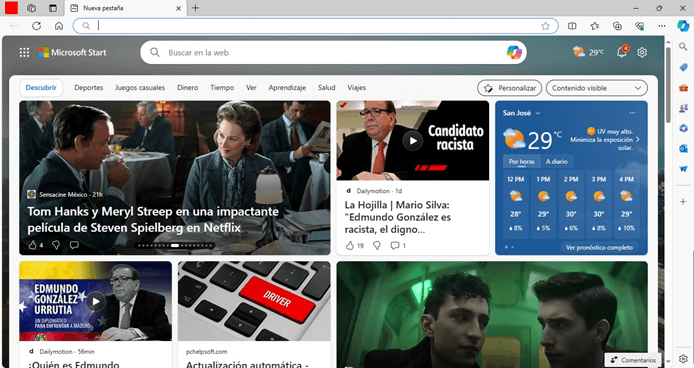Click the carousel slide indicator dots
The height and width of the screenshot is (368, 694).
[175, 245]
